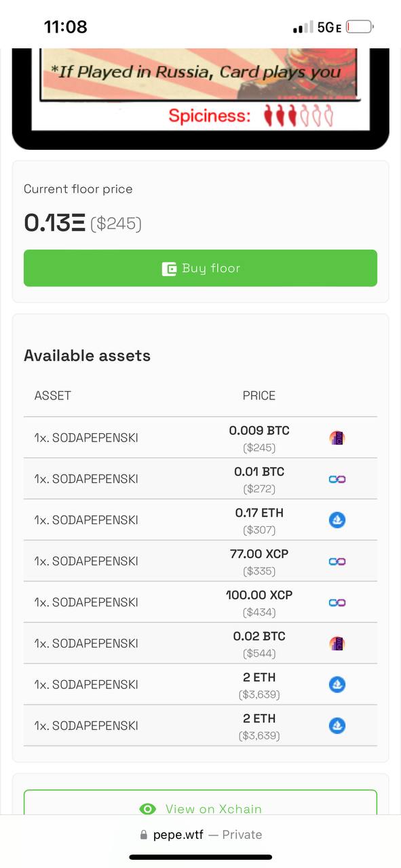The height and width of the screenshot is (868, 401).
Task: Click the OpenSea icon on the last 2 ETH row
Action: click(x=337, y=726)
